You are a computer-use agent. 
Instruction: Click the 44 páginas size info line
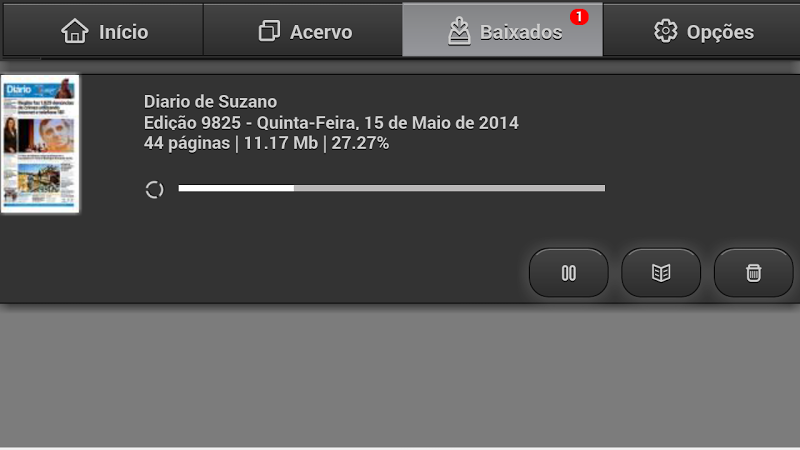[266, 143]
